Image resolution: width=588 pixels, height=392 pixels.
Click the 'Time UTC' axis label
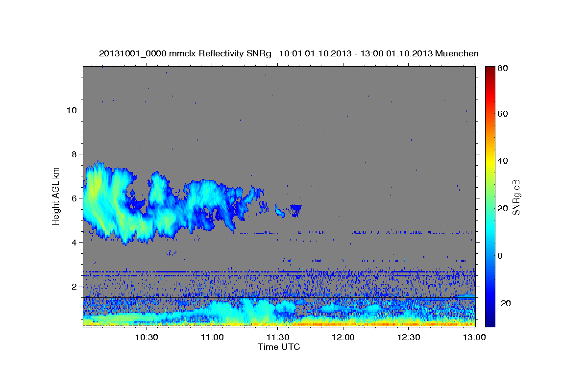point(279,347)
